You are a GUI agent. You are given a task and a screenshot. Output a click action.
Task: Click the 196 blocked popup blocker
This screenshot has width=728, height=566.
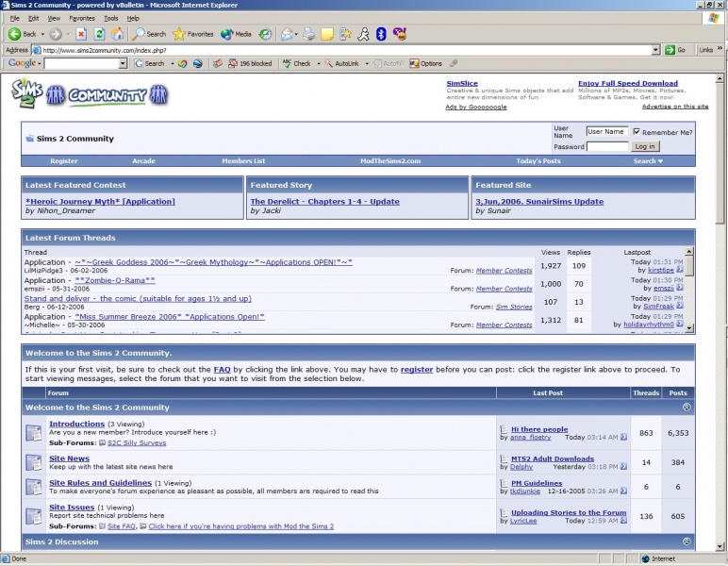(250, 63)
